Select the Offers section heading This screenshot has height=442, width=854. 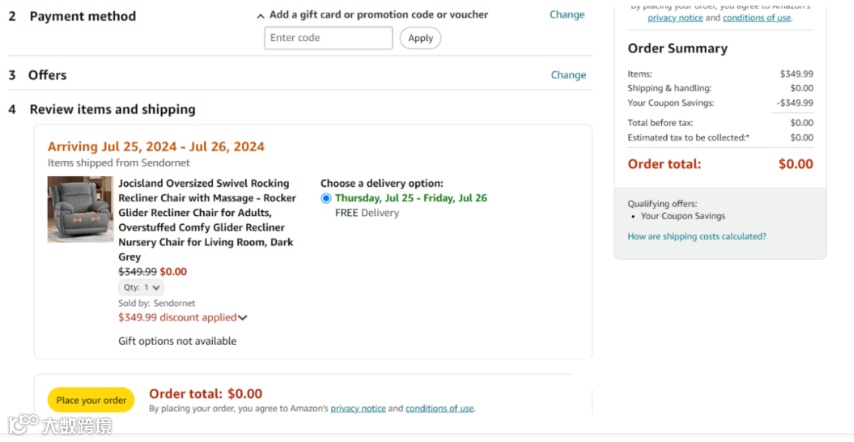[x=47, y=75]
